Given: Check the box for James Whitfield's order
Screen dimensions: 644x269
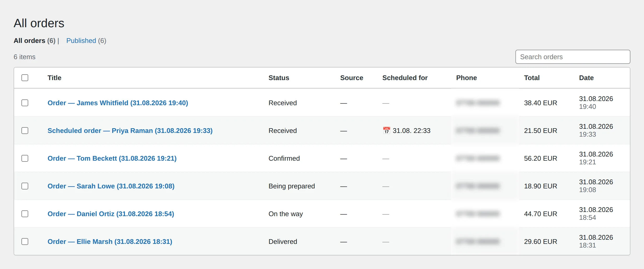Looking at the screenshot, I should coord(25,103).
